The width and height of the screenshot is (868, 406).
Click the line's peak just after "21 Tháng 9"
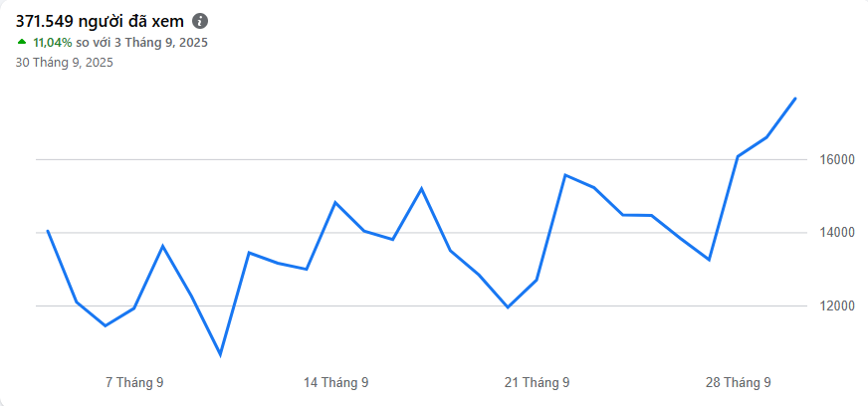pyautogui.click(x=565, y=175)
